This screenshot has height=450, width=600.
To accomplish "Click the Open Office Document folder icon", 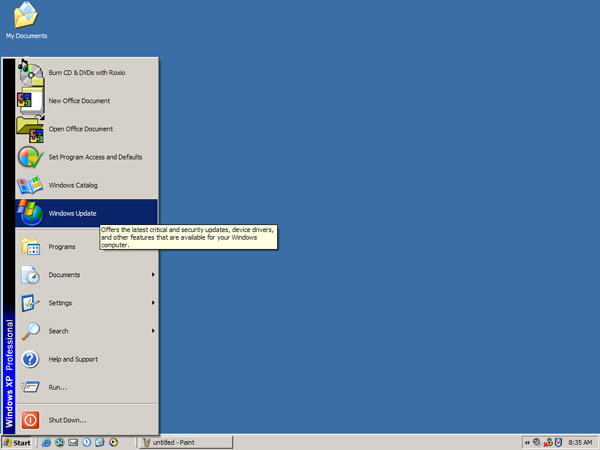I will tap(31, 129).
